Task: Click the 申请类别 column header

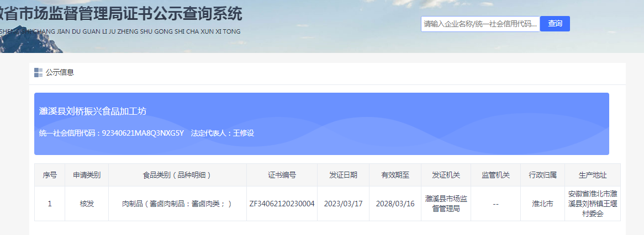Action: [x=87, y=175]
